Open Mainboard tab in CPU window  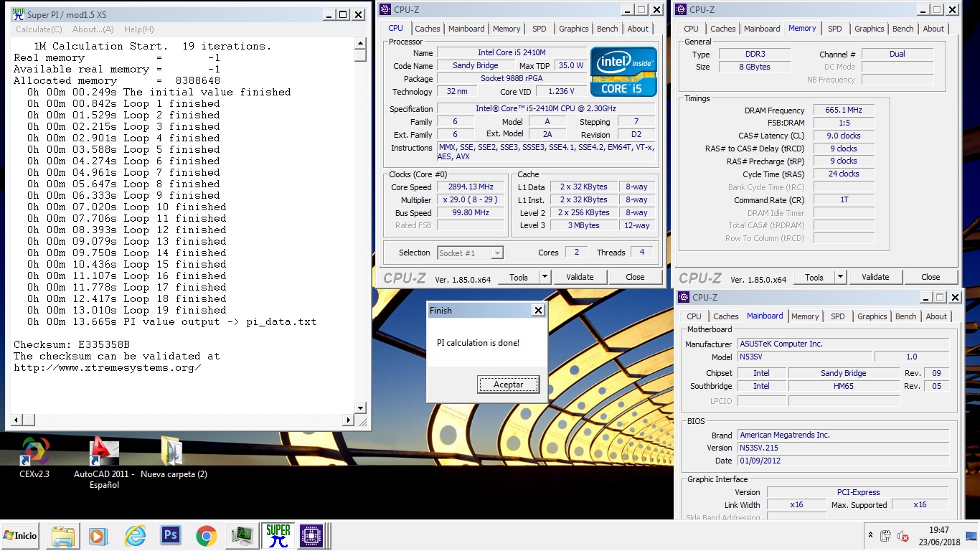click(466, 29)
